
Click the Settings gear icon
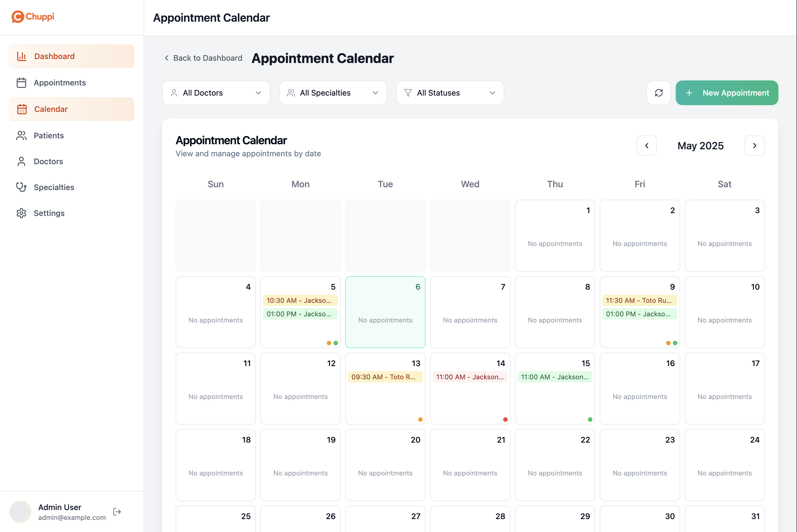(21, 213)
